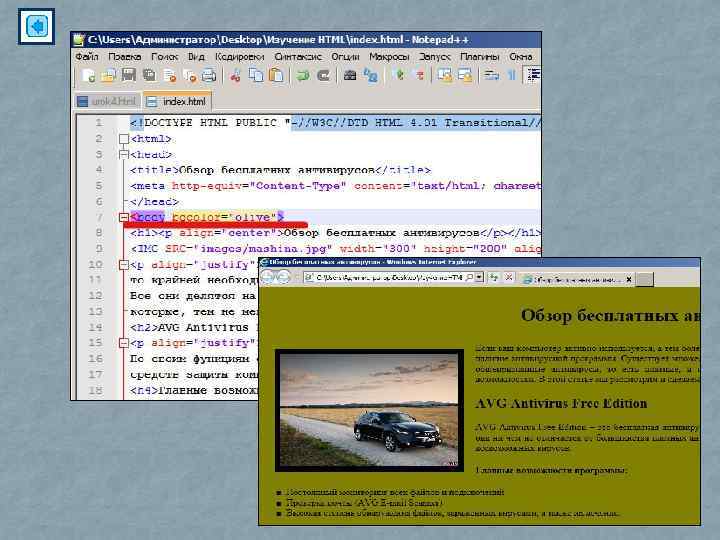
Task: Toggle synchronized vertical scrolling icon
Action: [x=444, y=75]
